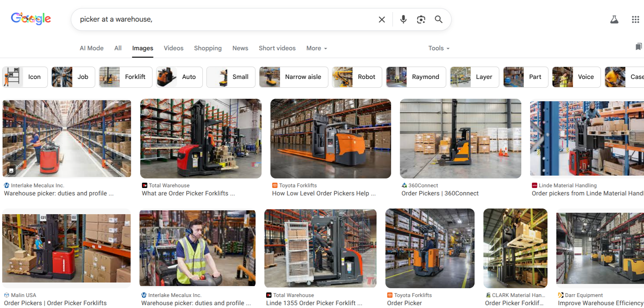The width and height of the screenshot is (644, 308).
Task: Open the Interlake Mecalux warehouse aisle image
Action: [67, 138]
